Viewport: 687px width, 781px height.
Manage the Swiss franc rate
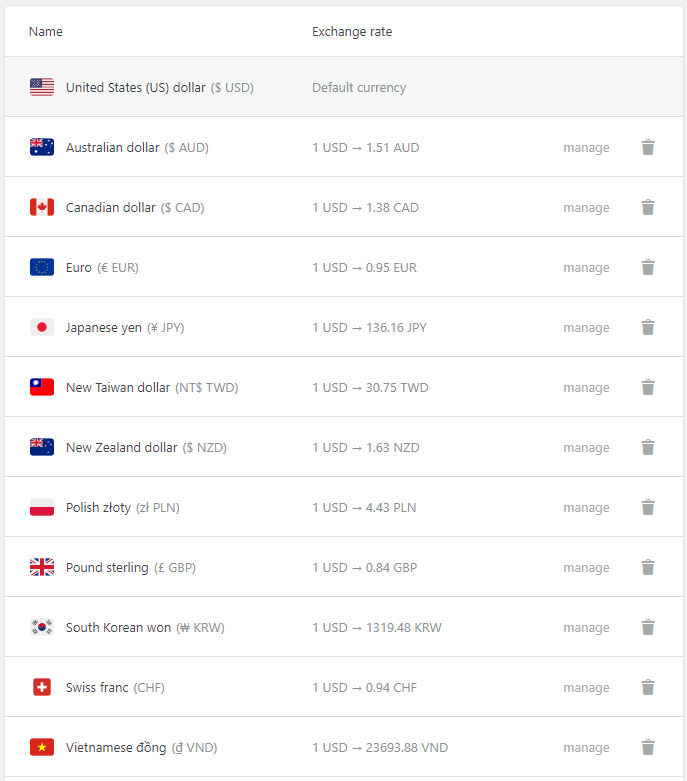[x=586, y=688]
